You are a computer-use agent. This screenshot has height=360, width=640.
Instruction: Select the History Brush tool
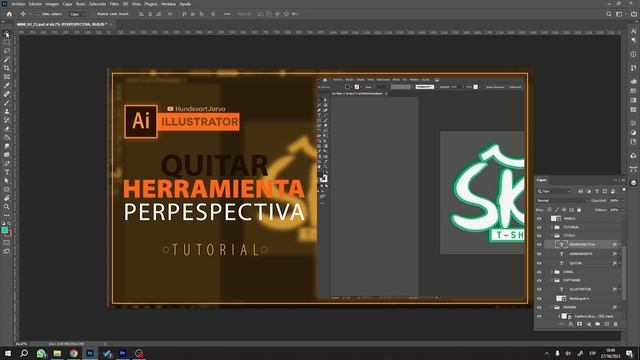[7, 120]
